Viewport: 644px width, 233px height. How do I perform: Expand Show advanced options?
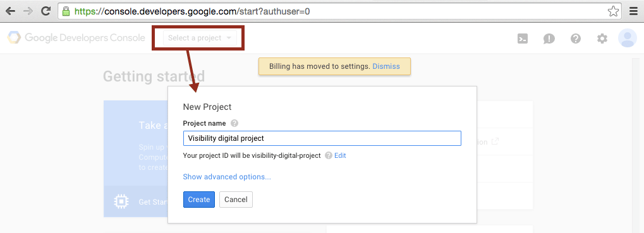pyautogui.click(x=227, y=177)
